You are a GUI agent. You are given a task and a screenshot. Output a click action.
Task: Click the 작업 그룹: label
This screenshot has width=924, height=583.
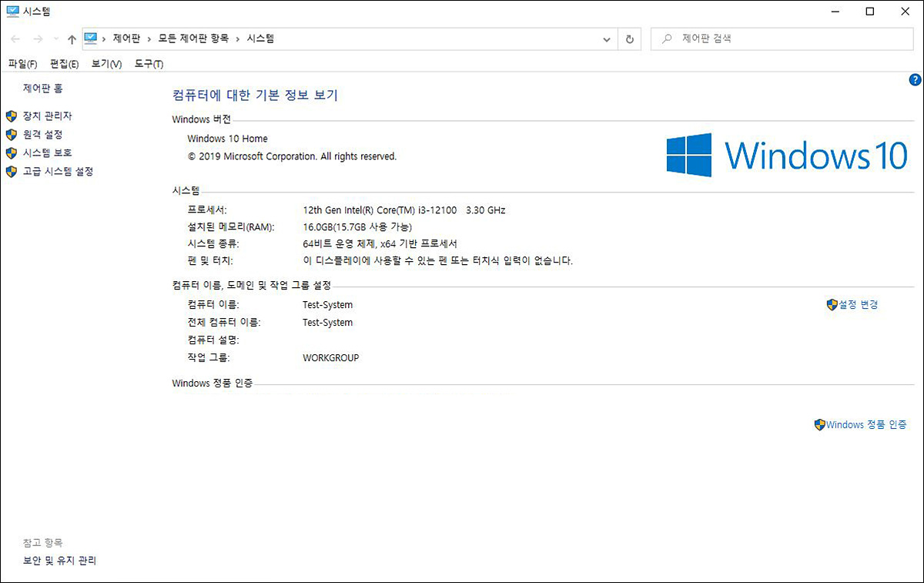209,358
